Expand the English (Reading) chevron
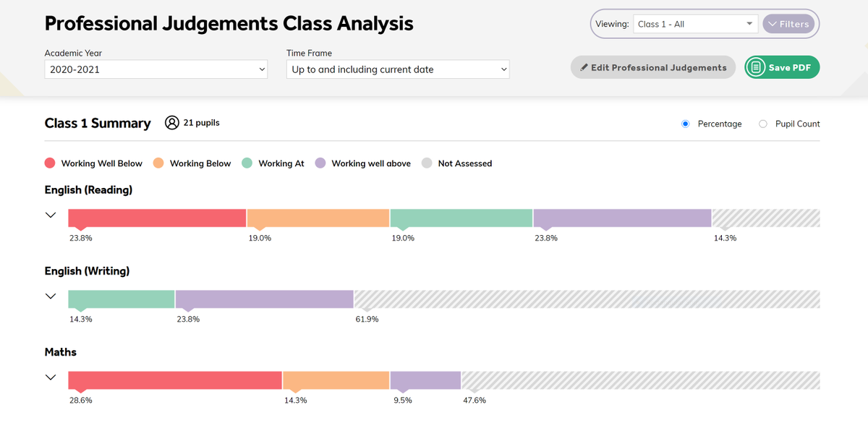Viewport: 868px width, 423px height. [51, 215]
